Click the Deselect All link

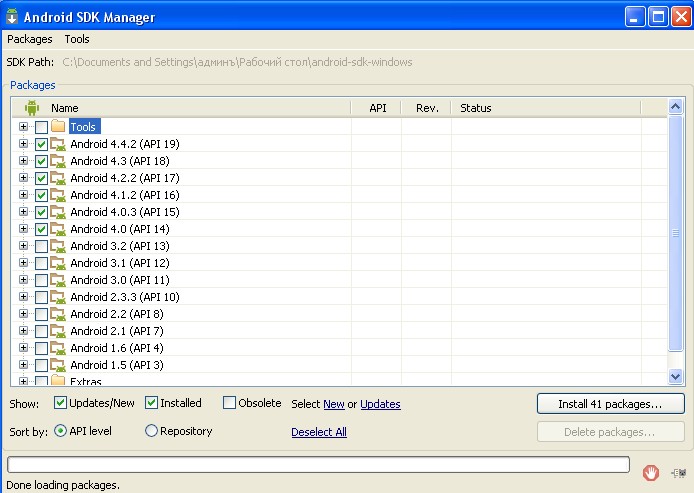coord(319,432)
